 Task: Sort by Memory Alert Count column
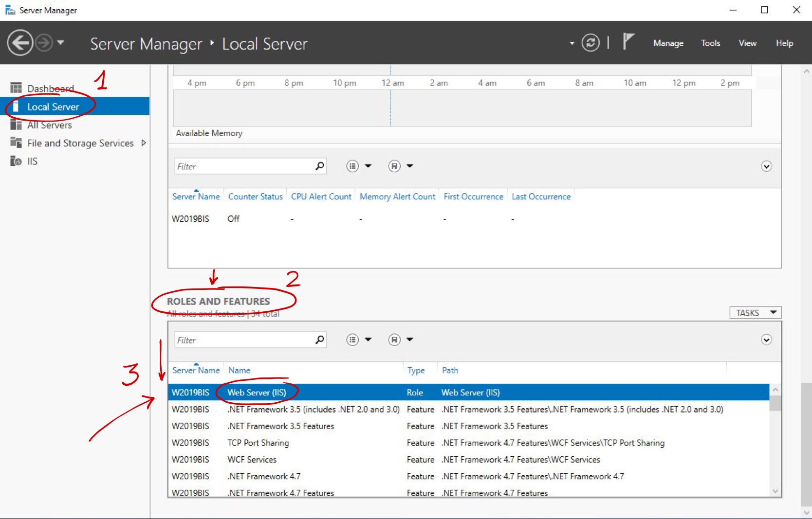[x=398, y=197]
